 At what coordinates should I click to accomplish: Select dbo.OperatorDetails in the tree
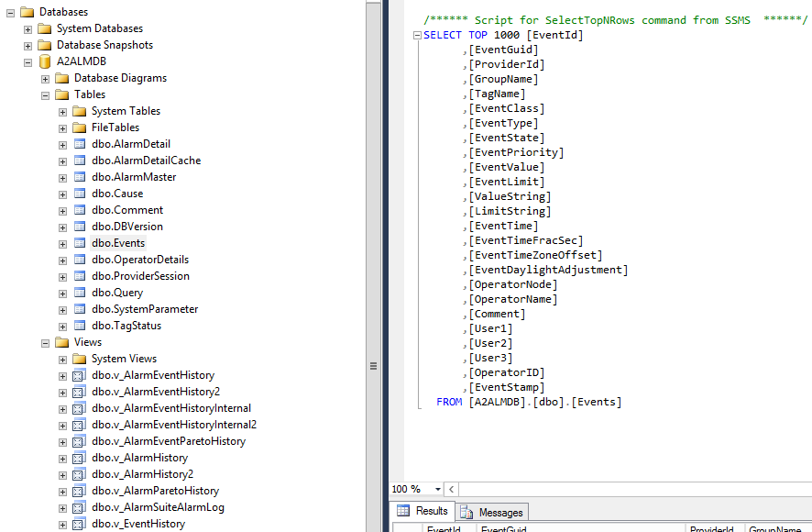click(140, 260)
